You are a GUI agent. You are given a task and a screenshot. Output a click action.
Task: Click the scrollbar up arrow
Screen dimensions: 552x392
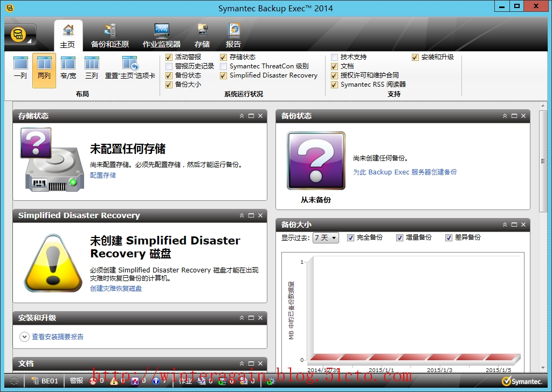(543, 106)
